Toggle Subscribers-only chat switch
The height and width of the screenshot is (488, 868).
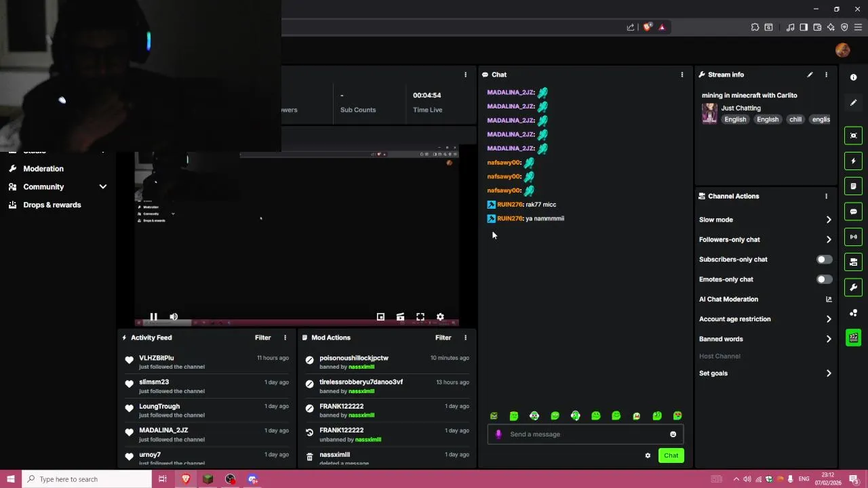tap(824, 260)
